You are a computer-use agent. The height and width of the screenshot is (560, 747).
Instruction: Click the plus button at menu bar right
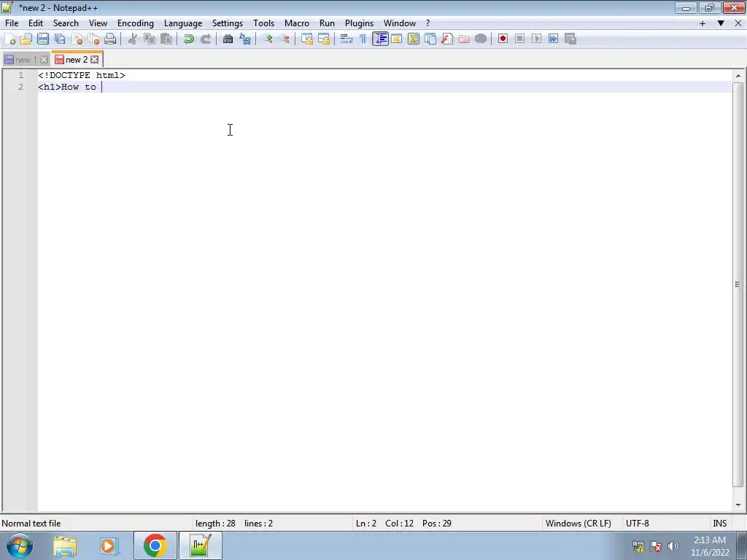703,23
